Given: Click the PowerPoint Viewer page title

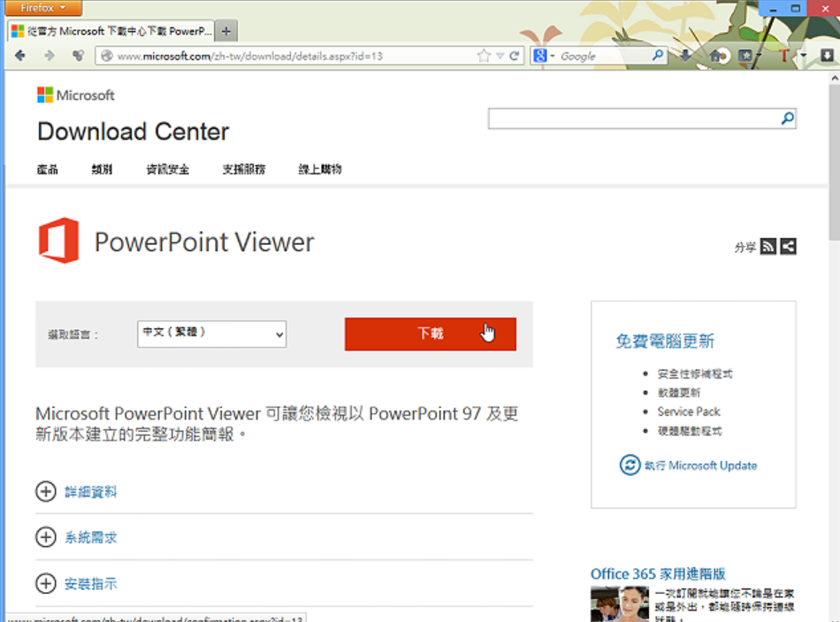Looking at the screenshot, I should pyautogui.click(x=204, y=242).
